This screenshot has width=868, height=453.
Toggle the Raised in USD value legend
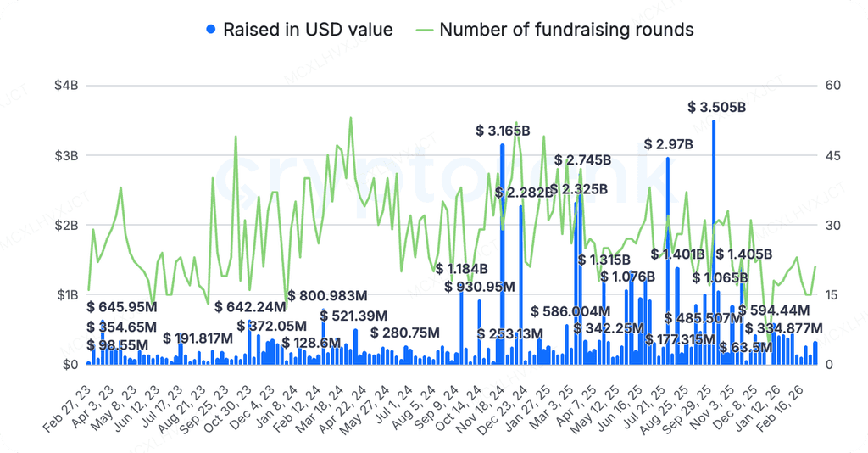coord(299,30)
